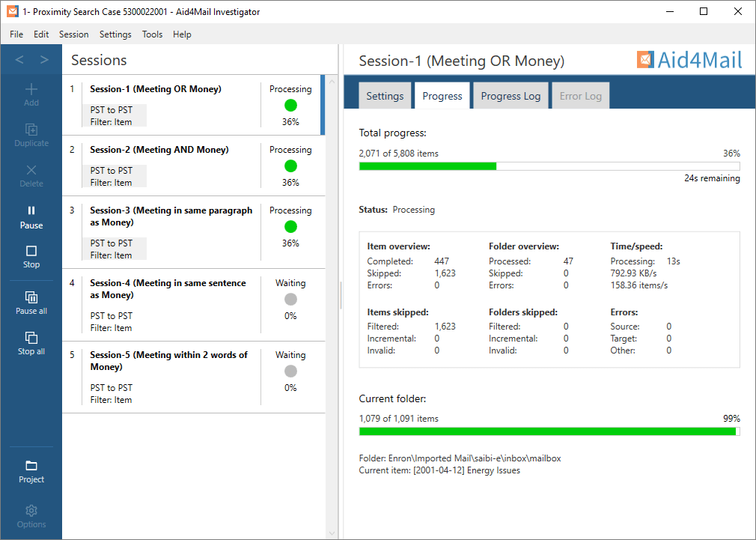Open the Tools menu

tap(152, 34)
